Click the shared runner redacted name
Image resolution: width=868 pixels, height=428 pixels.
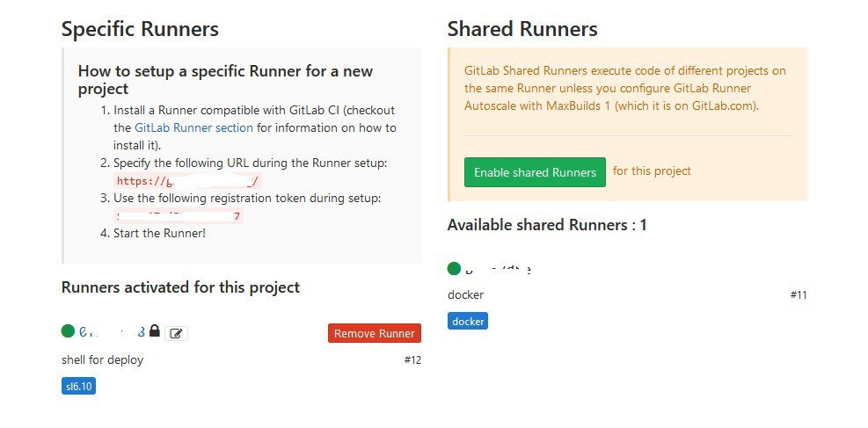(x=499, y=269)
